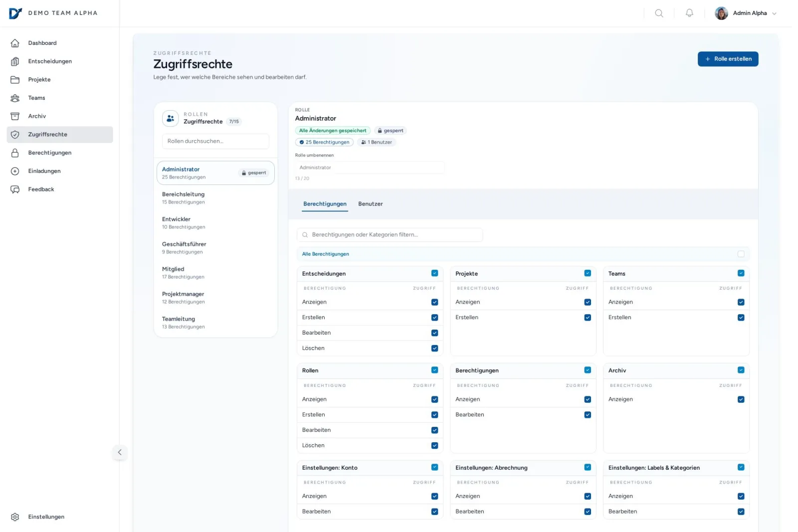798x532 pixels.
Task: Click the Archiv box icon in sidebar
Action: [15, 116]
